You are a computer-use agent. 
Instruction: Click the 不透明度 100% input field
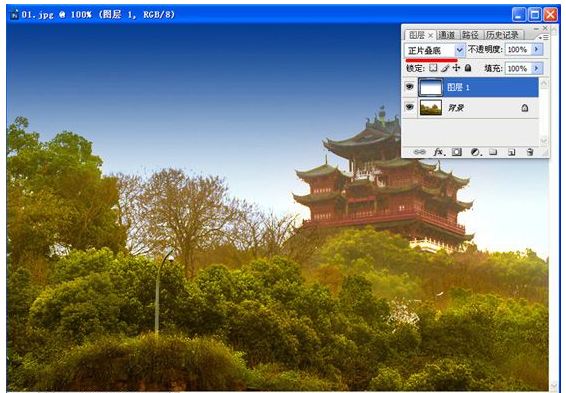[518, 49]
